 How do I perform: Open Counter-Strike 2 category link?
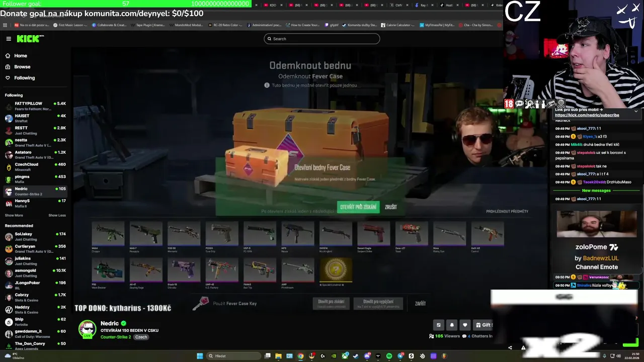coord(116,337)
